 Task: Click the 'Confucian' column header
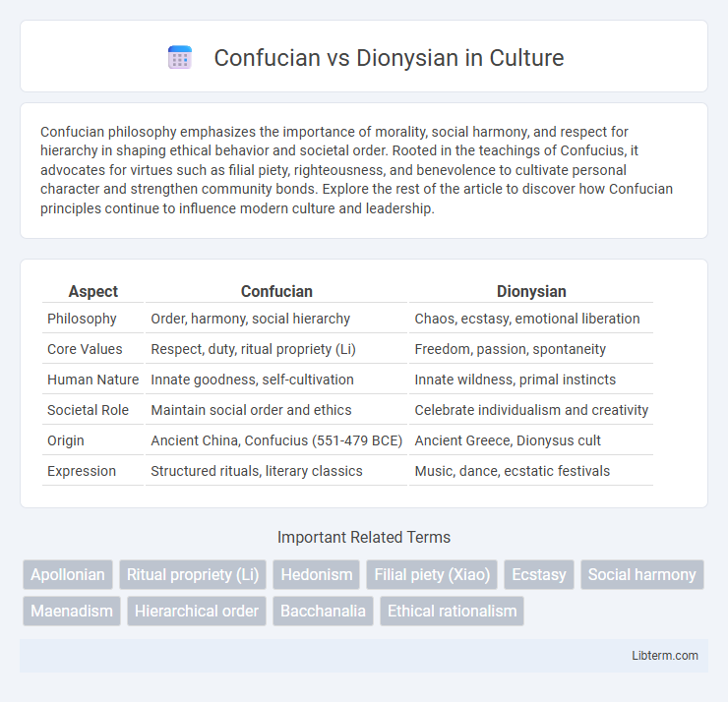[276, 291]
